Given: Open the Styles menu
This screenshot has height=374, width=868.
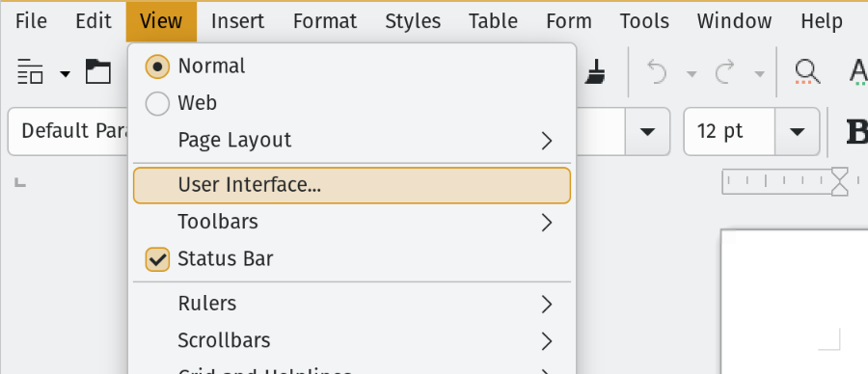Looking at the screenshot, I should [x=413, y=21].
